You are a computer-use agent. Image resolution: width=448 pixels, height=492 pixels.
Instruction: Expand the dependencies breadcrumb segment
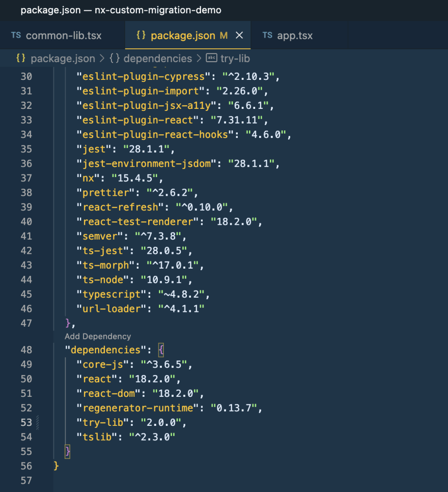point(157,59)
